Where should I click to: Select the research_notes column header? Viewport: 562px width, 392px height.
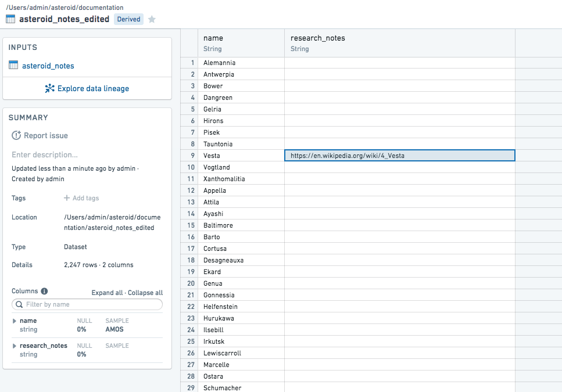(x=400, y=43)
